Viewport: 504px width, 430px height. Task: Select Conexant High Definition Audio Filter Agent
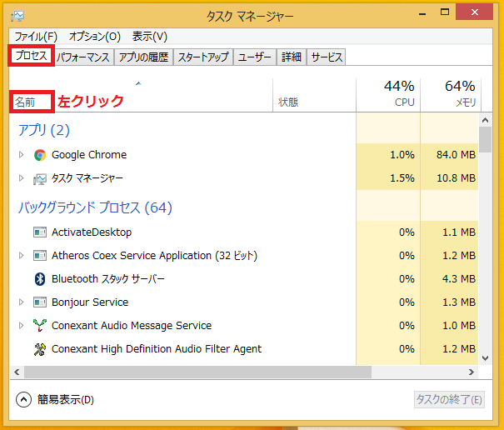157,349
